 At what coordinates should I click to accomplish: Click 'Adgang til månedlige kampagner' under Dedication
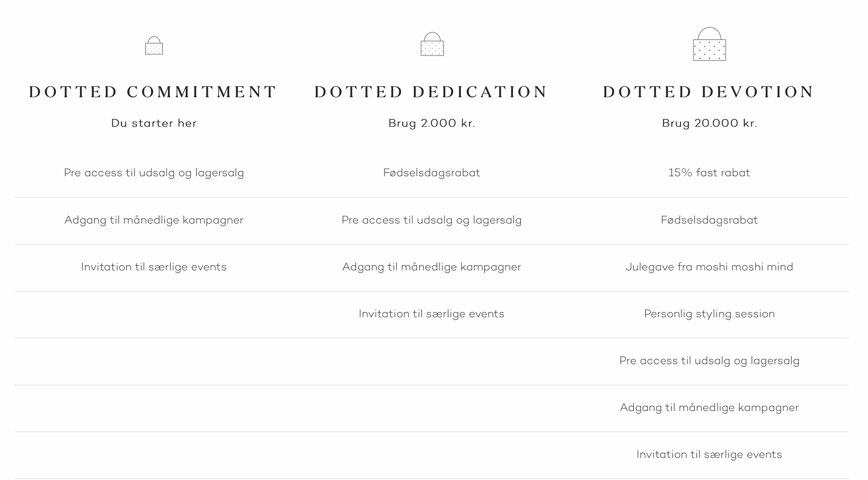coord(431,267)
